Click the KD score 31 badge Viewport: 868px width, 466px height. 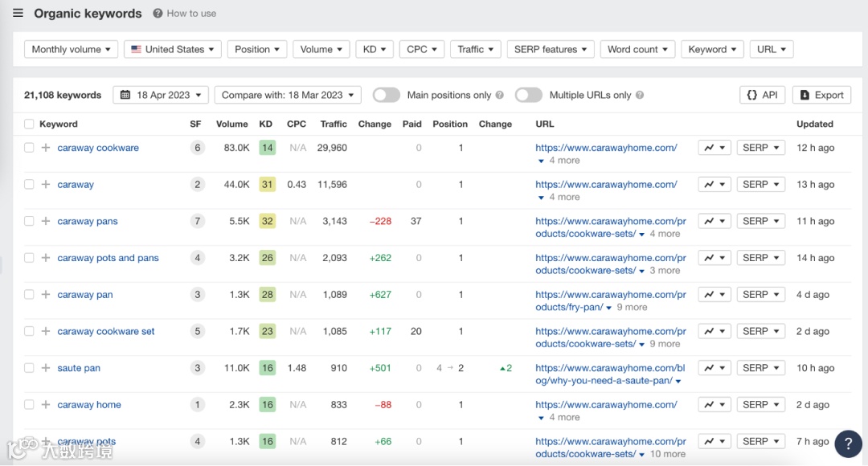(268, 184)
